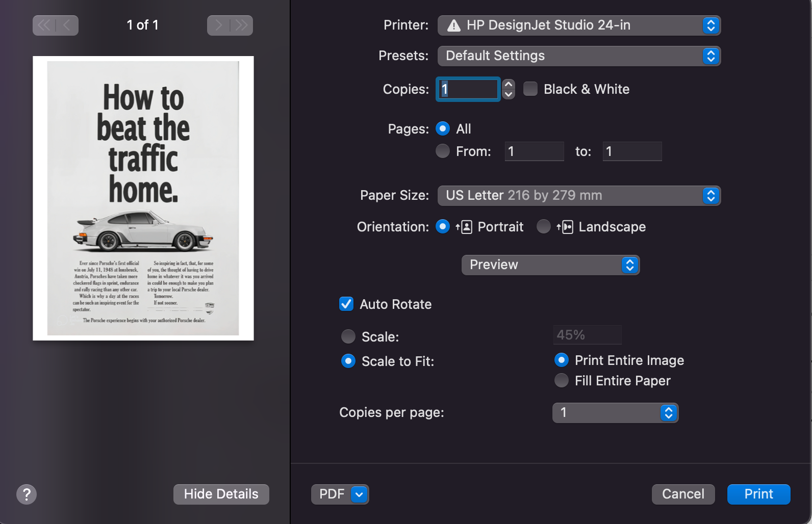
Task: Open the Paper Size dropdown US Letter
Action: pyautogui.click(x=579, y=196)
